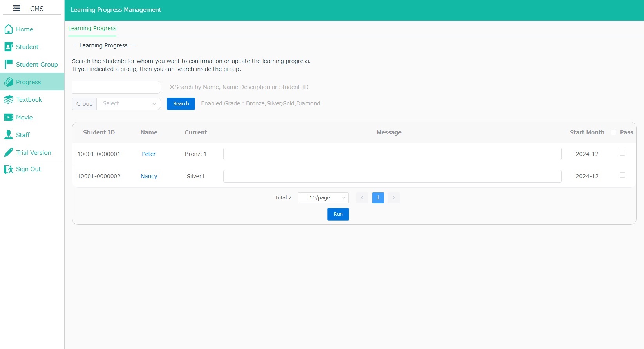
Task: Click the Sign Out exit icon
Action: pos(9,169)
